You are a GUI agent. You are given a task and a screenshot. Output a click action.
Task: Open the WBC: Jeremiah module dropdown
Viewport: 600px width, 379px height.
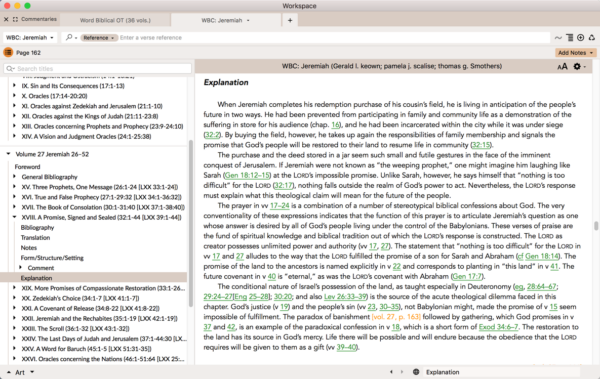coord(29,38)
